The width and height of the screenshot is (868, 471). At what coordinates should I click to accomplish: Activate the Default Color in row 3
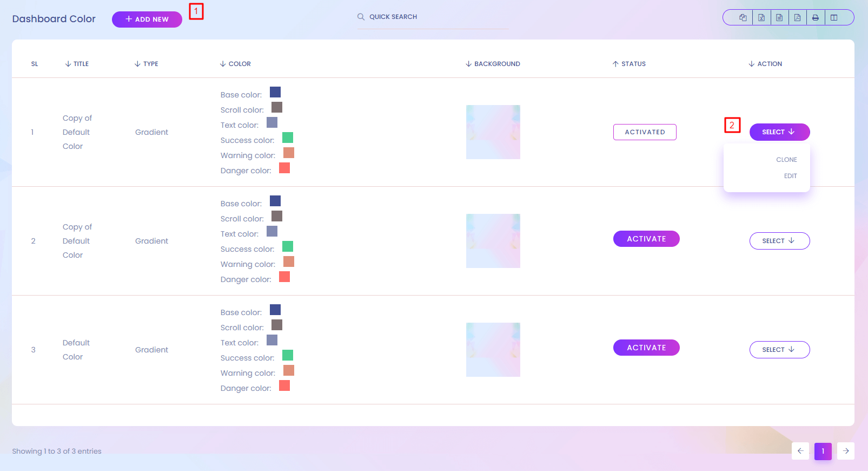(x=646, y=348)
